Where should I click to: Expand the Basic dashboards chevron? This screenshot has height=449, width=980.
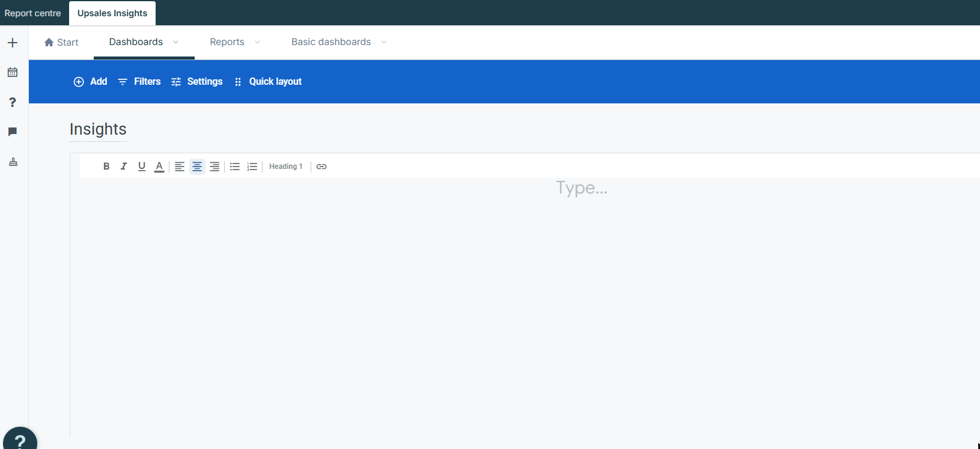[384, 42]
